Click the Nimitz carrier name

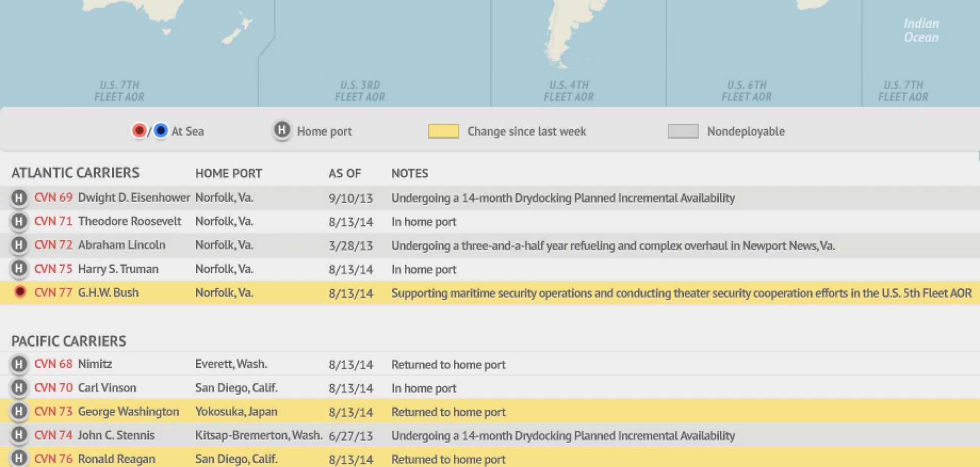click(x=95, y=364)
